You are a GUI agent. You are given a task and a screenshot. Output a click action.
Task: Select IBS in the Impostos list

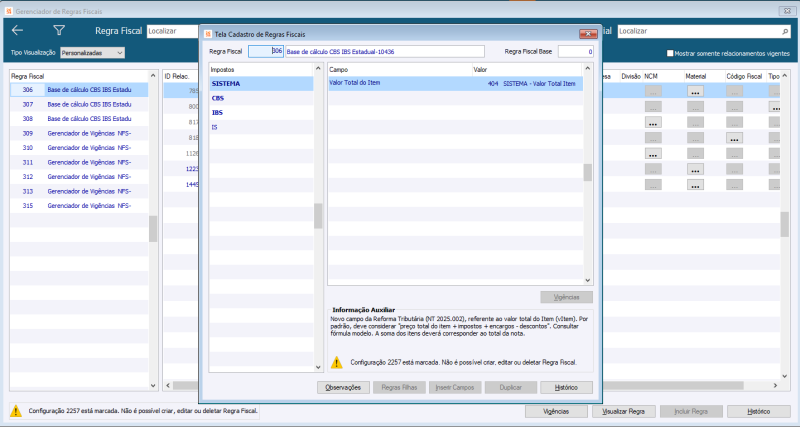(x=261, y=113)
